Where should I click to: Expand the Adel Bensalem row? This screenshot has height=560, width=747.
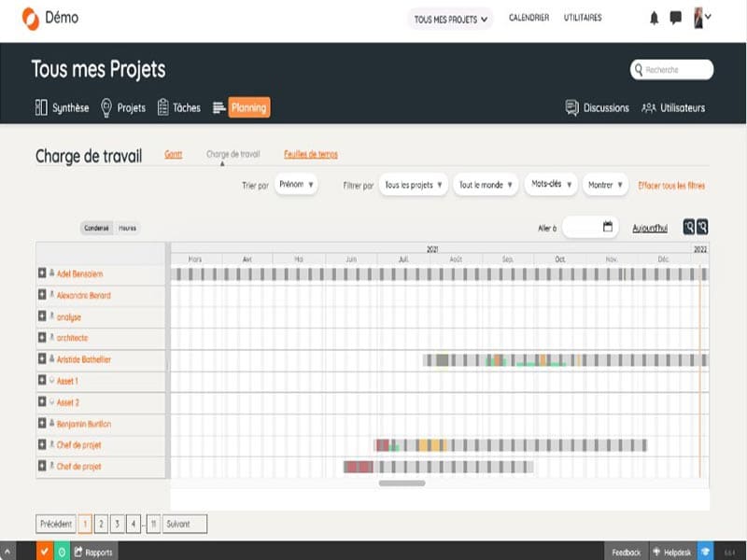point(42,273)
